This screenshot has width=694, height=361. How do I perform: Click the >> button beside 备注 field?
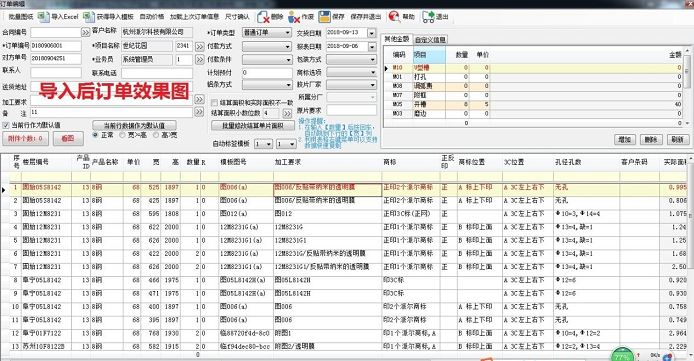[x=200, y=112]
